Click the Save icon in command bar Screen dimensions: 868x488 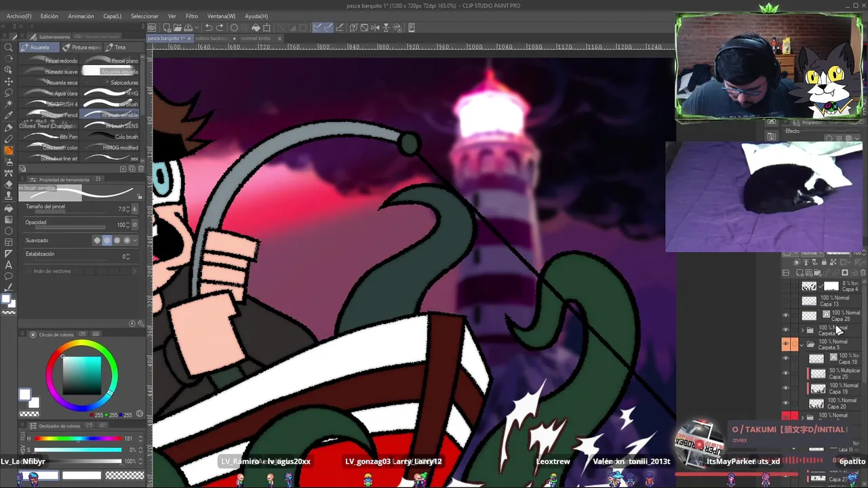187,28
